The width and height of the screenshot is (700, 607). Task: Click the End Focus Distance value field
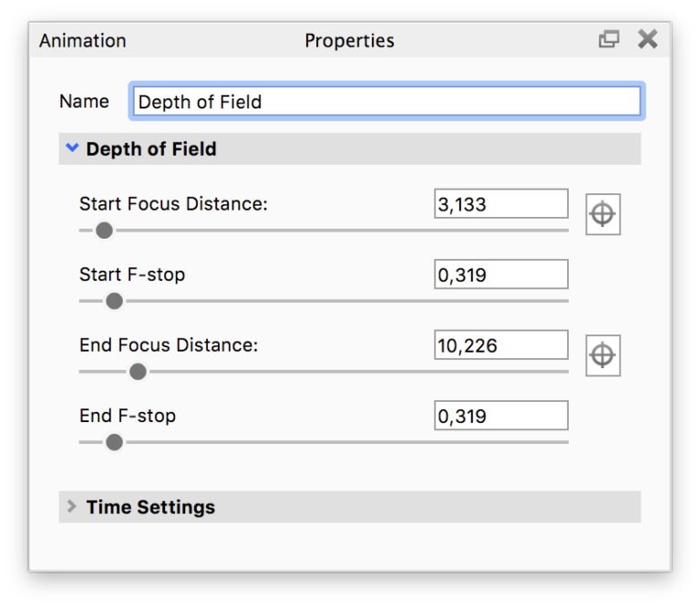tap(500, 345)
